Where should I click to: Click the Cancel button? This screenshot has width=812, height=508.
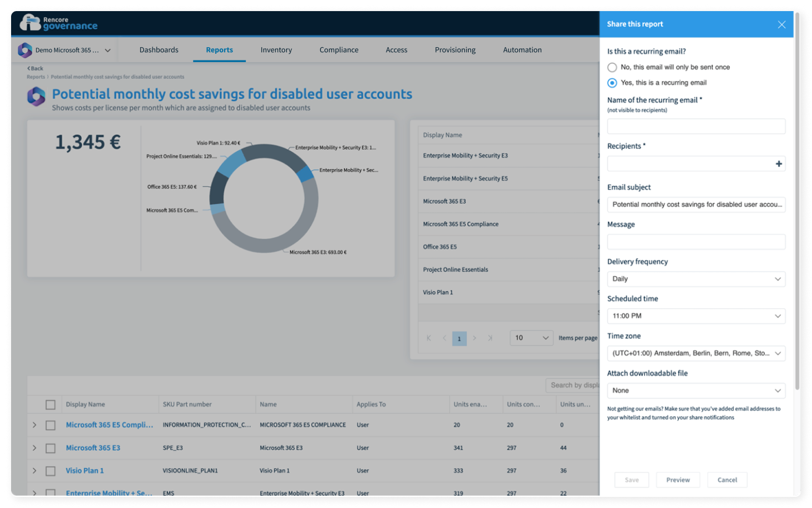point(727,480)
